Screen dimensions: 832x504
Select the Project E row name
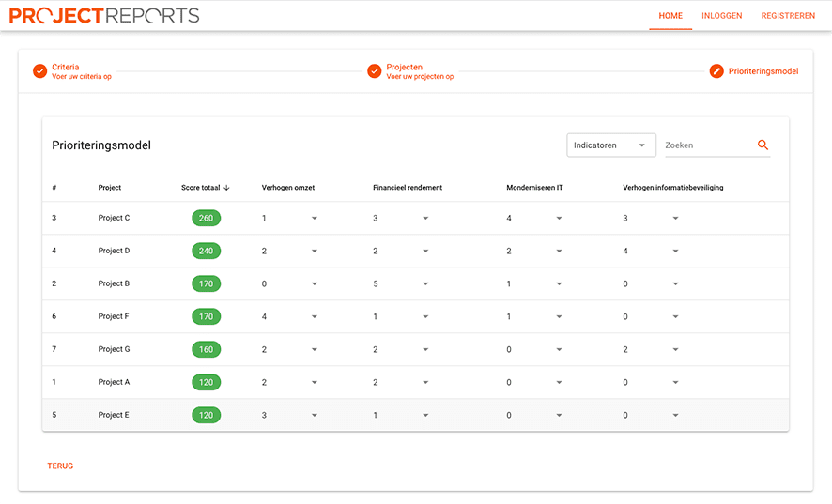tap(113, 416)
